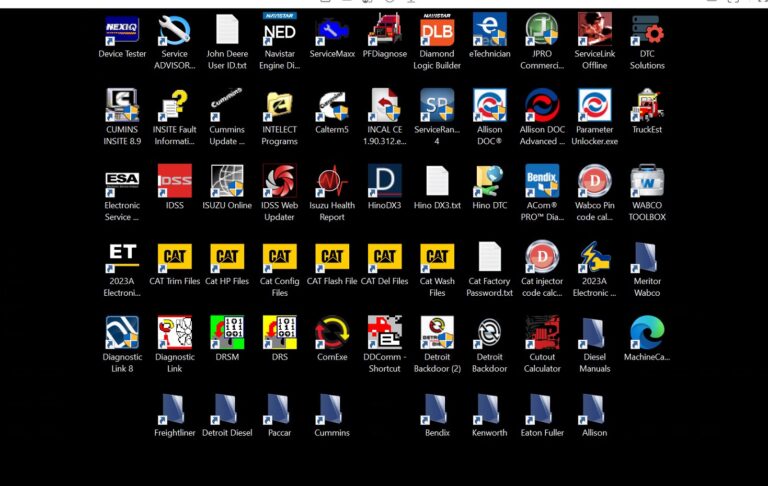
Task: Launch Cat injector code calculator icon
Action: tap(542, 257)
